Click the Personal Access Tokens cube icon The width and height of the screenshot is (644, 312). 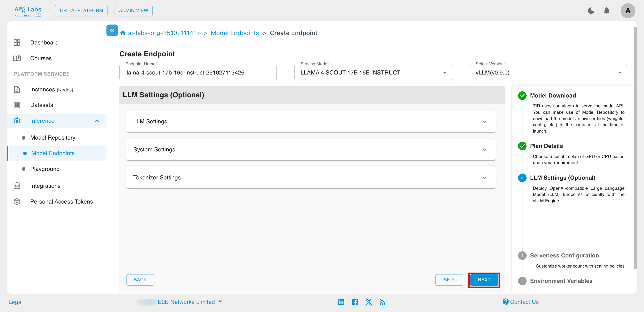click(x=17, y=202)
